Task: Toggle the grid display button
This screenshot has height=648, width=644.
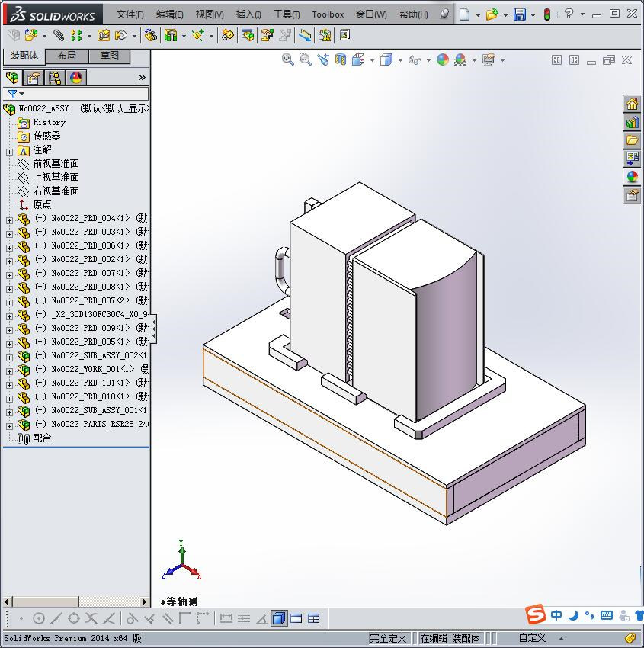Action: tap(244, 618)
